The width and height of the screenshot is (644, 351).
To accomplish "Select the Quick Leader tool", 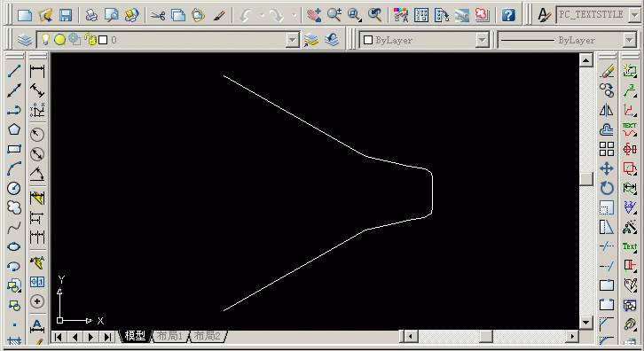I will (37, 261).
